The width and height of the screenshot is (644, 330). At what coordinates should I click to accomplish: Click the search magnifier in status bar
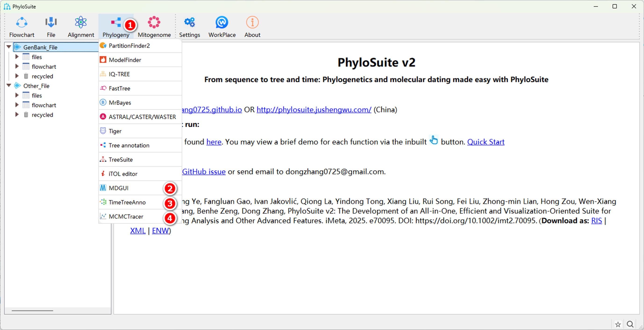pyautogui.click(x=630, y=324)
